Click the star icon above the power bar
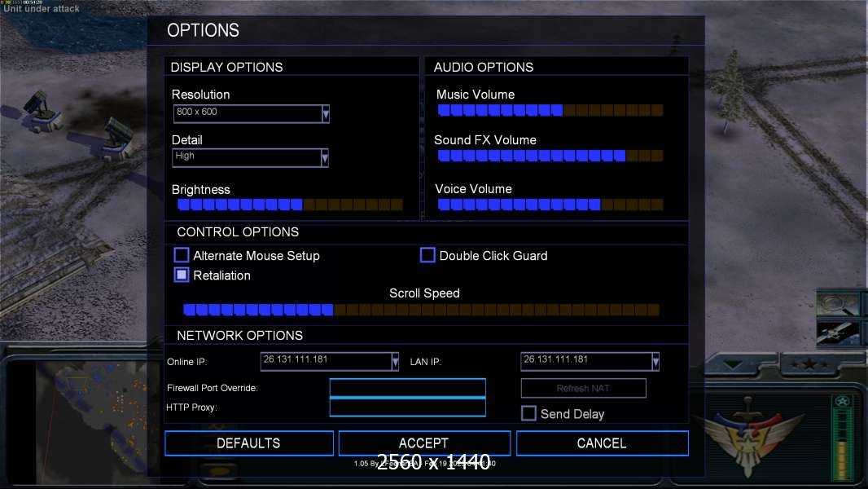Viewport: 868px width, 489px height. coord(843,402)
